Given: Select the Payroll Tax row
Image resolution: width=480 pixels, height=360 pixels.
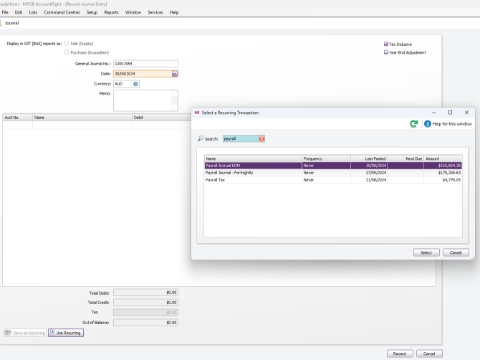Looking at the screenshot, I should click(333, 180).
